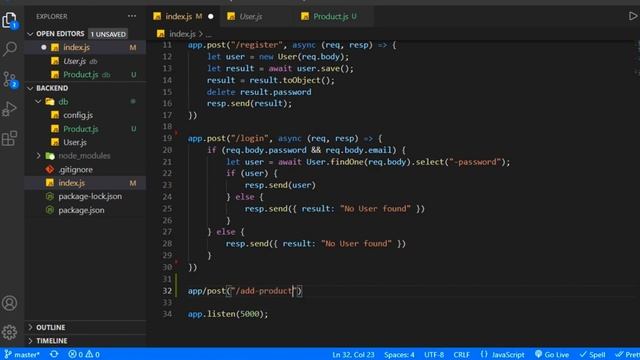Image resolution: width=640 pixels, height=360 pixels.
Task: Click UTF-8 encoding in status bar
Action: tap(434, 355)
